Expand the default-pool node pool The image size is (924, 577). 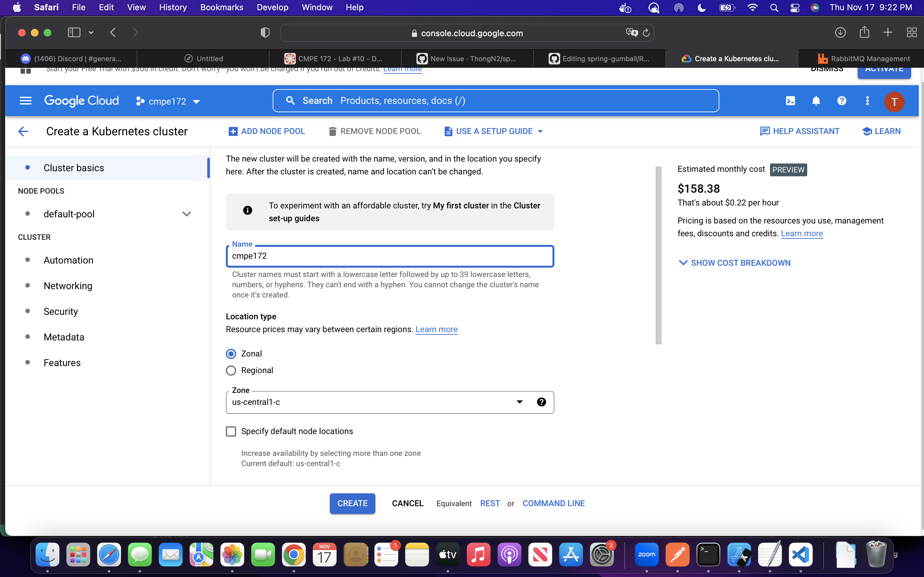(186, 214)
